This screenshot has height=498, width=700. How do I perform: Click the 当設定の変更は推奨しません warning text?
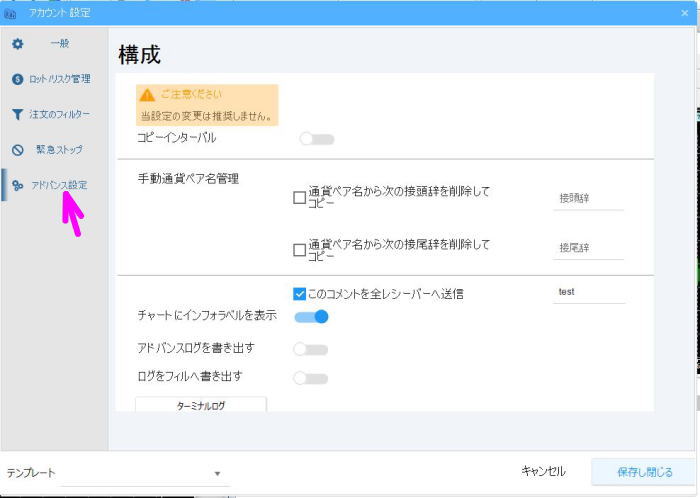(207, 116)
